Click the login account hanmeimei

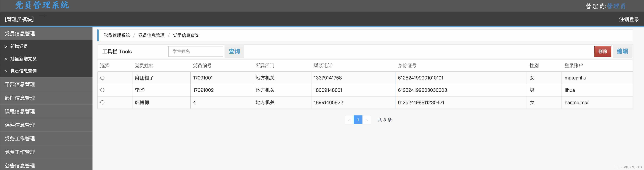point(576,102)
